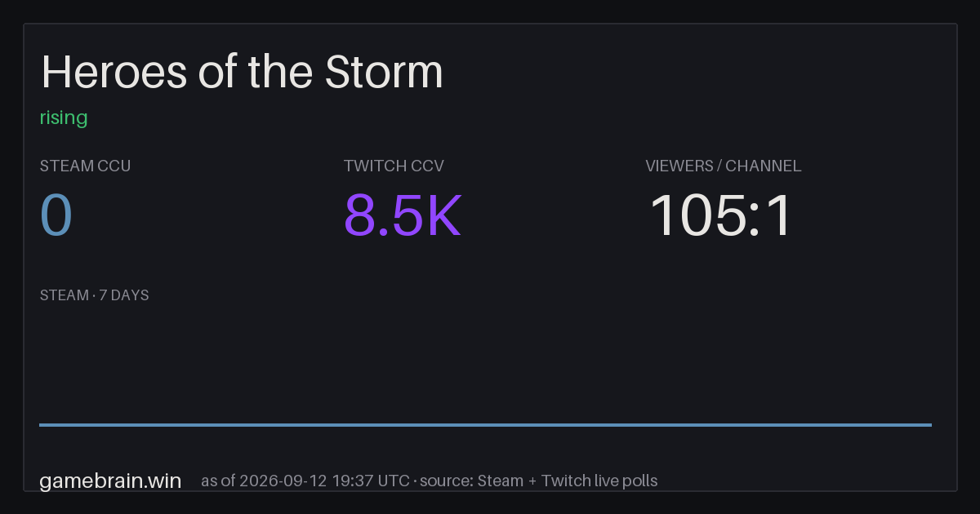Select the live polls footer text
The width and height of the screenshot is (980, 514).
[626, 481]
